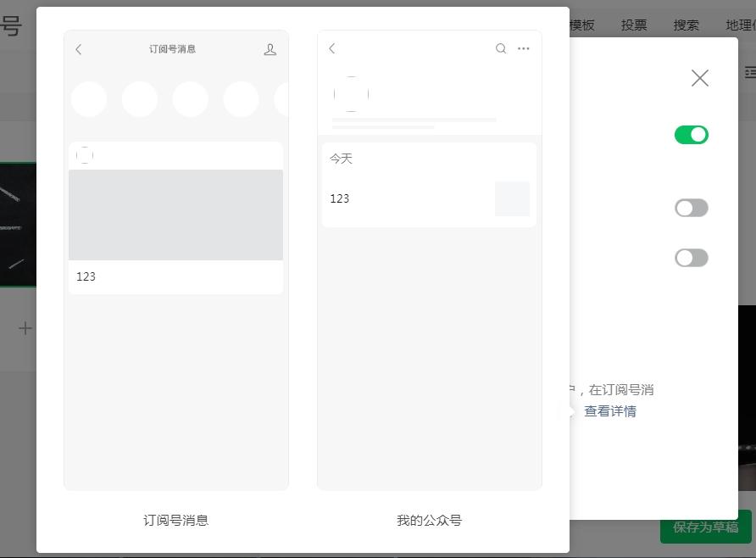Close the preview dialog with the X
The height and width of the screenshot is (558, 756).
(x=699, y=77)
